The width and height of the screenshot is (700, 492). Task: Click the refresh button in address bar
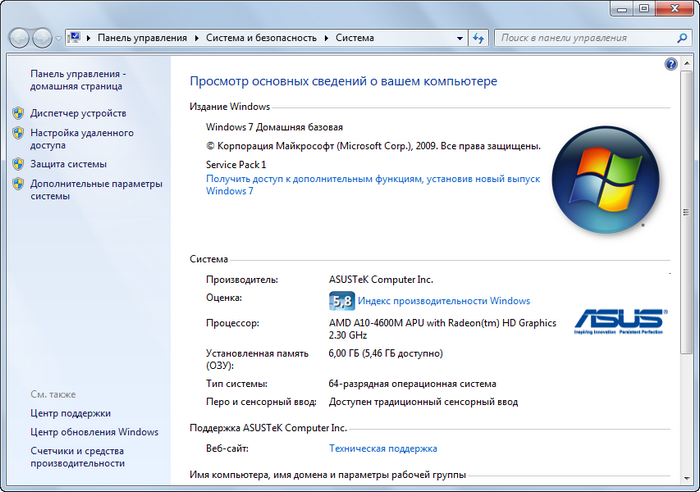click(x=478, y=38)
